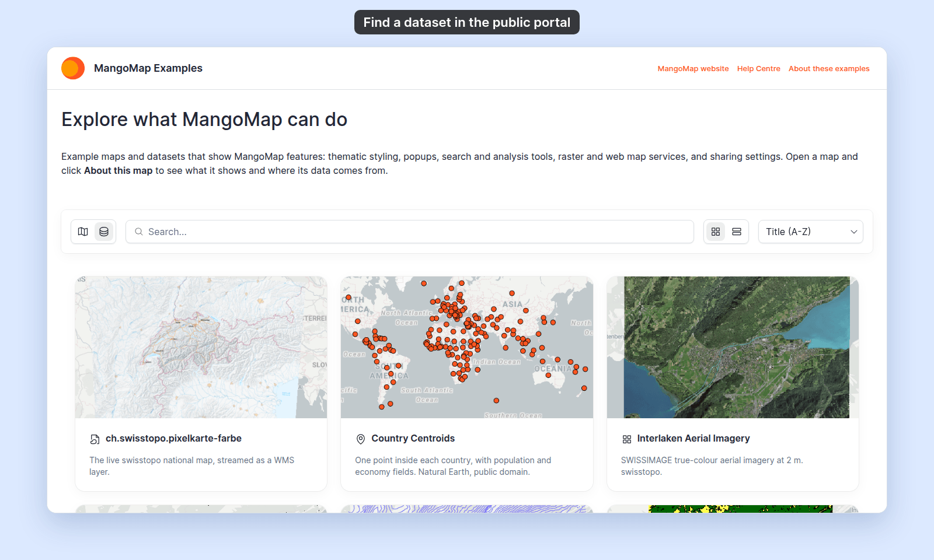Open the Country Centroids dataset title

pos(413,439)
